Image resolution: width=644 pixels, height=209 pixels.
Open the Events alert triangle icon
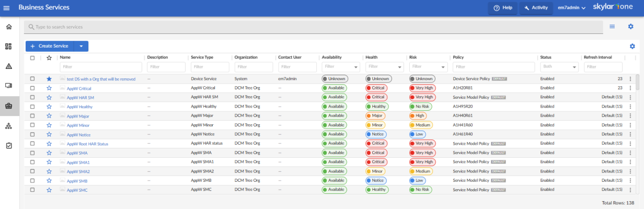[x=8, y=66]
